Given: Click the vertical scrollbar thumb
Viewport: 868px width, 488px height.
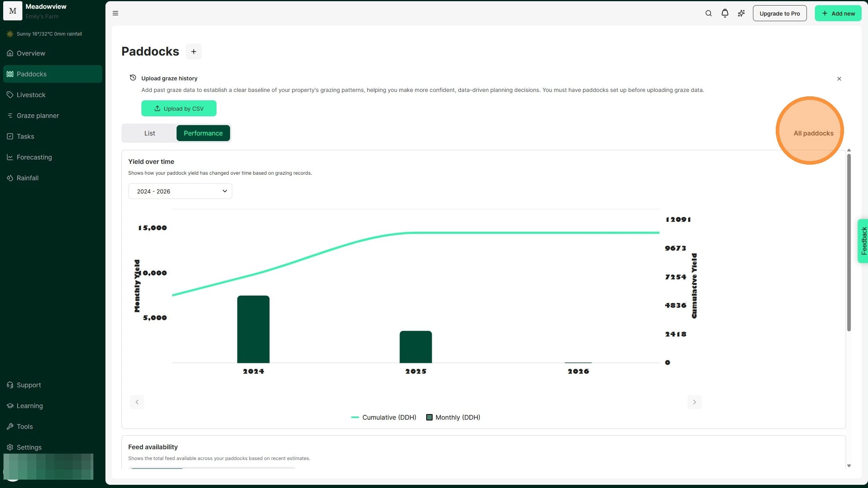Looking at the screenshot, I should pos(848,242).
